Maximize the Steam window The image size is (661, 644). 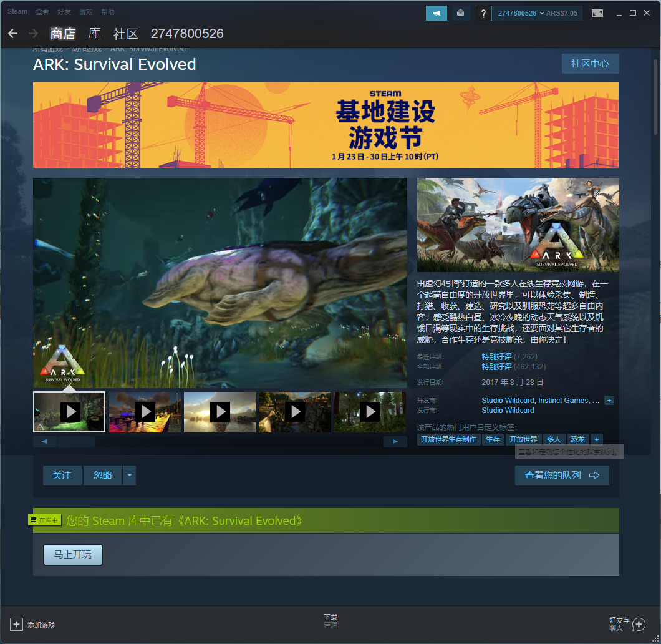click(633, 13)
